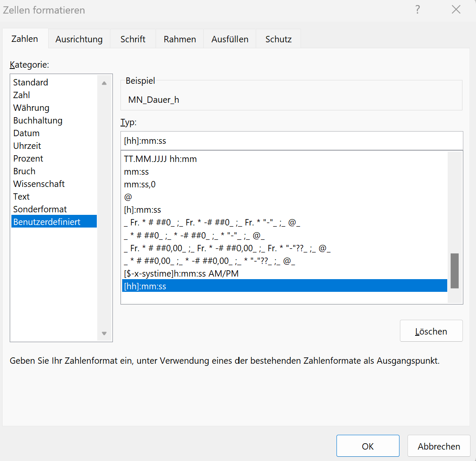Click the help question mark icon
The width and height of the screenshot is (476, 461).
(418, 10)
